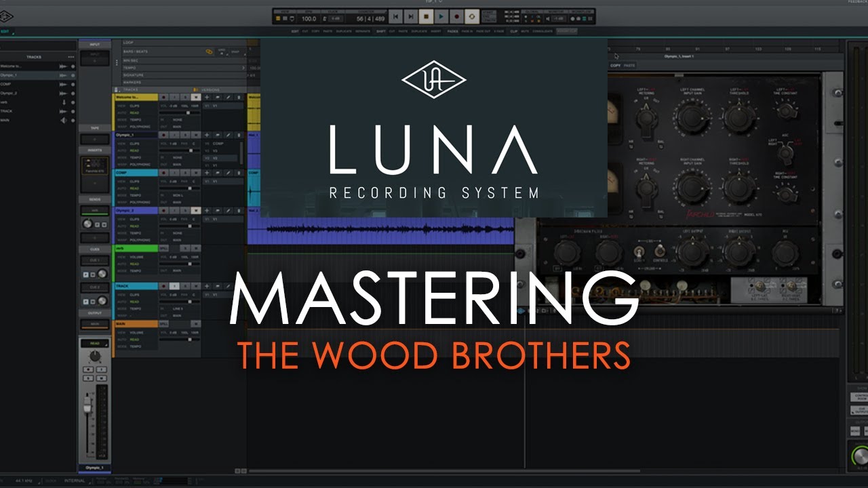Click the FADES label in edit toolbar

click(x=452, y=31)
